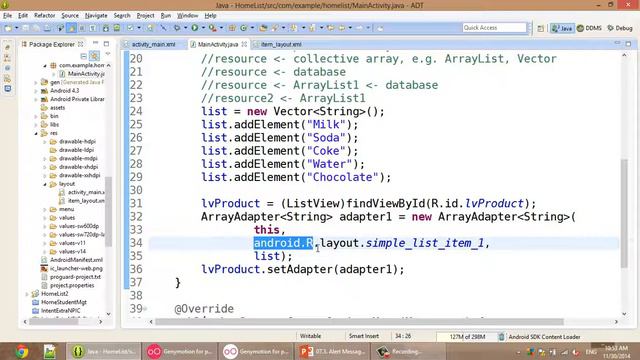Click the Package Explorer vertical scrollbar

click(108, 211)
